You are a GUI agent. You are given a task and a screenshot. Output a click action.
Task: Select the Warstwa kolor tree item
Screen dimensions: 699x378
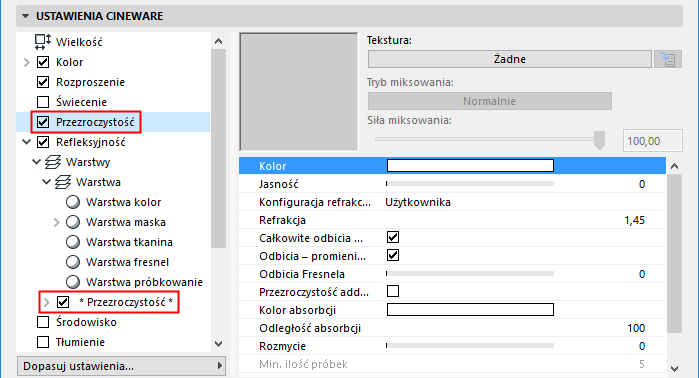[123, 202]
